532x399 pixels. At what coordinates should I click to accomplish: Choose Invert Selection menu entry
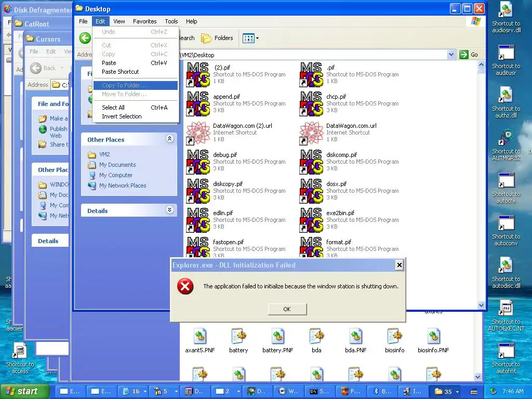pyautogui.click(x=136, y=116)
